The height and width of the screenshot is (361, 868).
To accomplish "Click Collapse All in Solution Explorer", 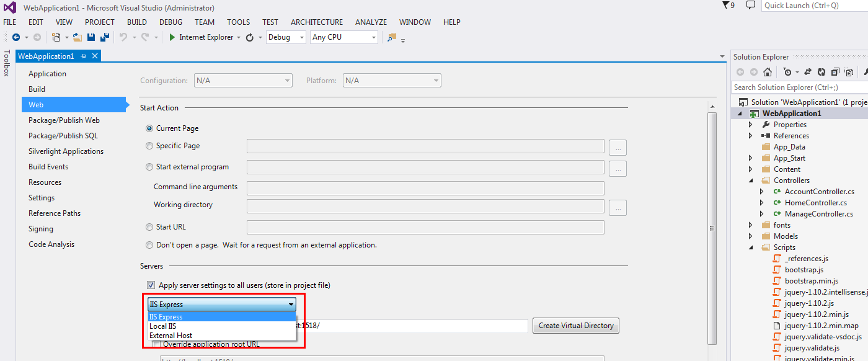I will [x=834, y=71].
